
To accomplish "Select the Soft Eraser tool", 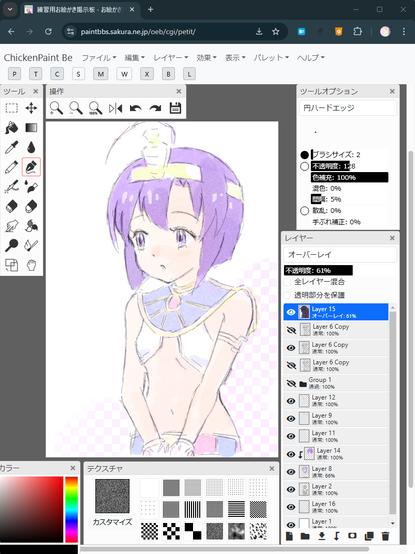I will [x=31, y=206].
